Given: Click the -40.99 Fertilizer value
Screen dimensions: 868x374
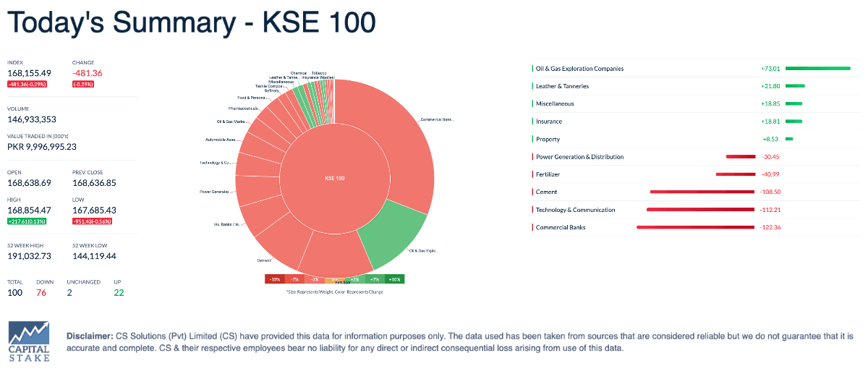Looking at the screenshot, I should pyautogui.click(x=771, y=174).
